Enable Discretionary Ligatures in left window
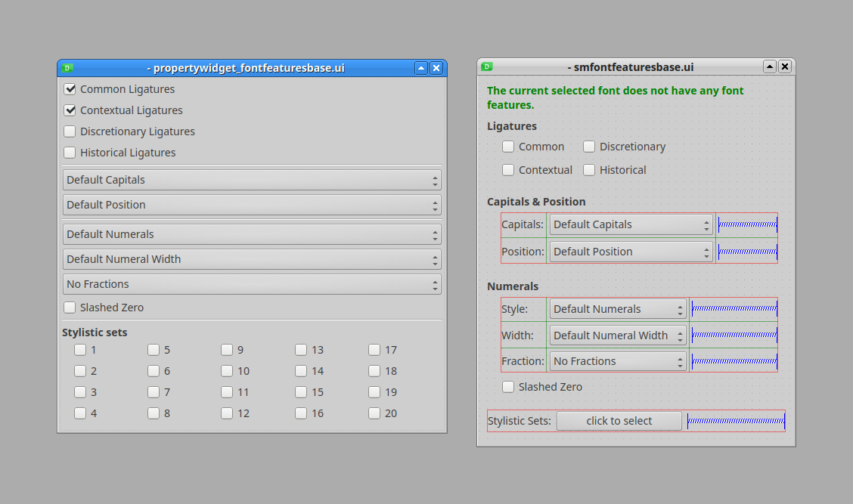The width and height of the screenshot is (853, 504). [70, 131]
